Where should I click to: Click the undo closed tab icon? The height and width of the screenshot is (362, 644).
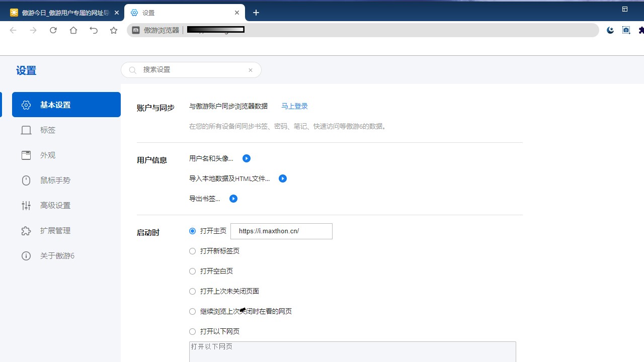(94, 30)
